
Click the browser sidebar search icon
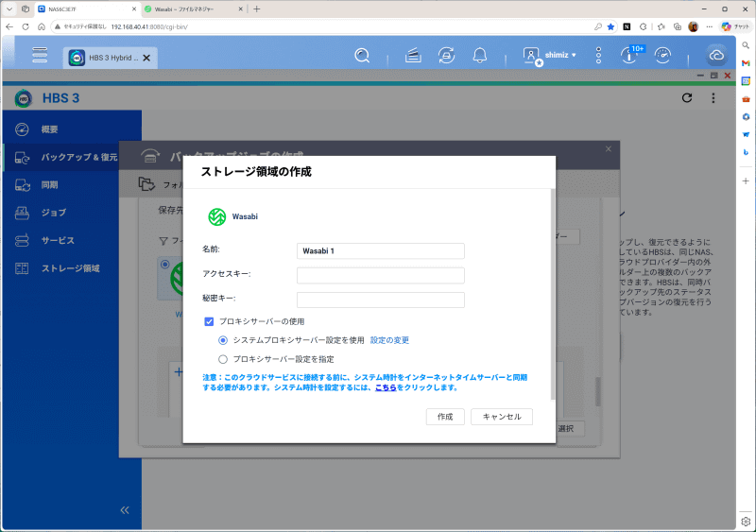pyautogui.click(x=746, y=45)
